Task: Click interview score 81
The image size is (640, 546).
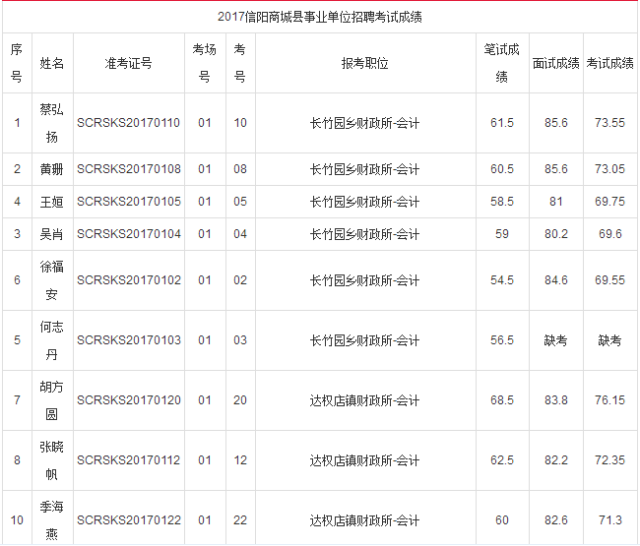Action: 556,202
